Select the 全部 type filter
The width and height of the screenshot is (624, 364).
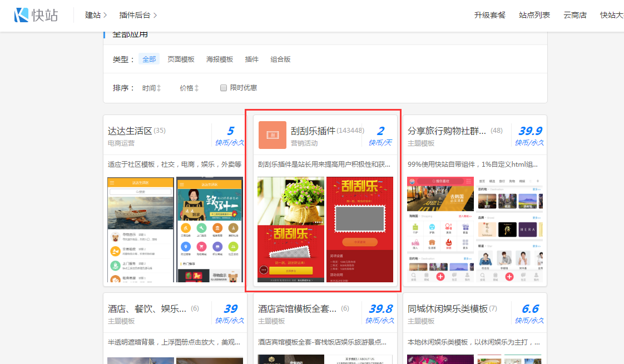tap(149, 59)
